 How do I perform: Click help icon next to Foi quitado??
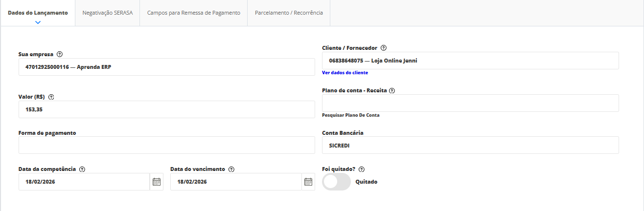tap(362, 169)
